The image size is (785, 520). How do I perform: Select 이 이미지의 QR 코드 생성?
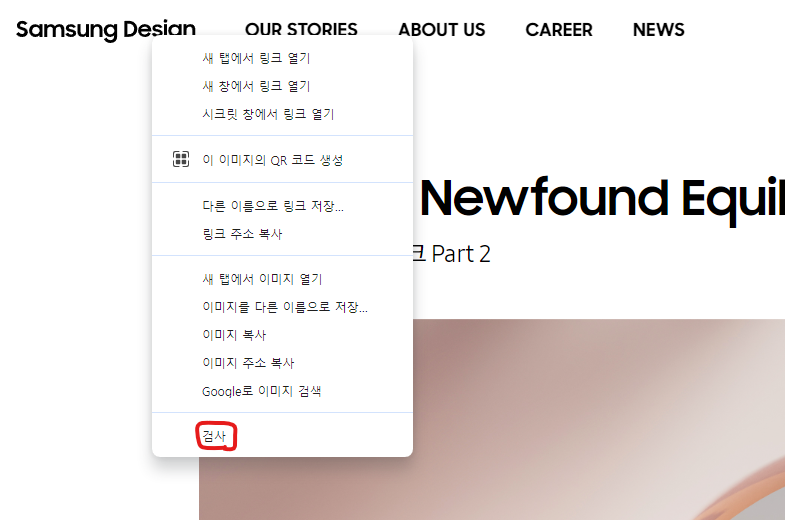pos(282,160)
